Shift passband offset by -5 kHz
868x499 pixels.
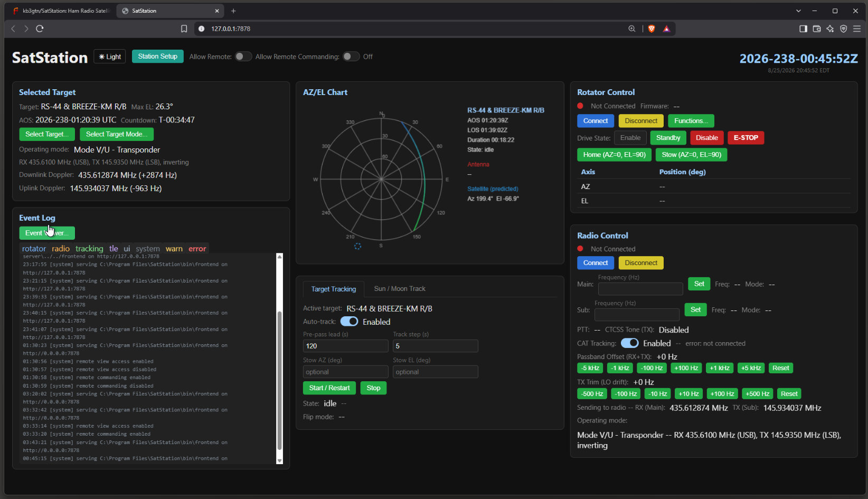point(590,368)
